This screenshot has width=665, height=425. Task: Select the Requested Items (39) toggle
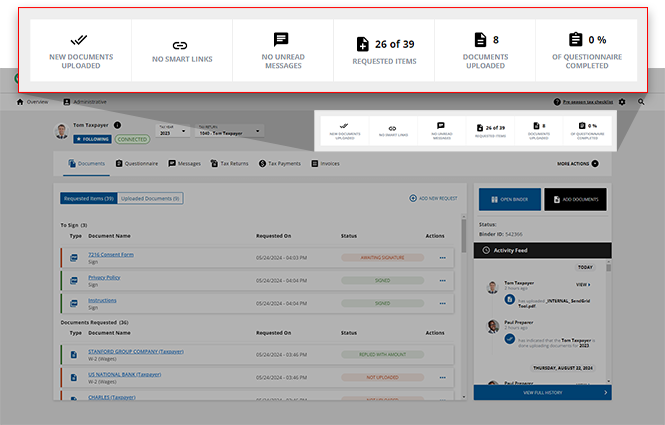[89, 199]
